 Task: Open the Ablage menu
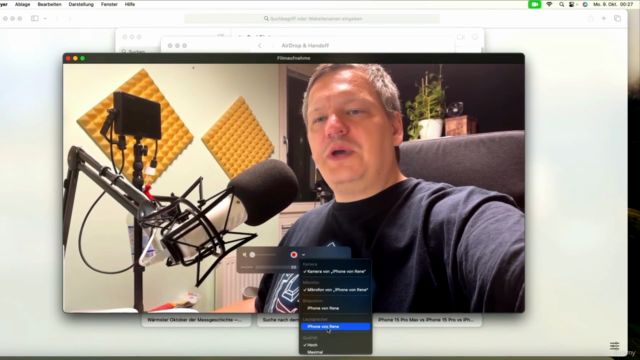pyautogui.click(x=22, y=4)
